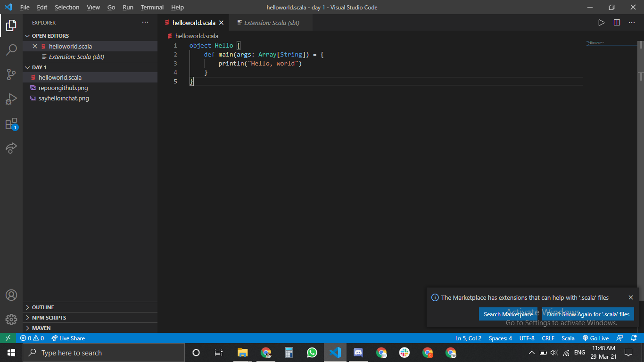644x362 pixels.
Task: Dismiss the Marketplace notification
Action: click(x=631, y=297)
